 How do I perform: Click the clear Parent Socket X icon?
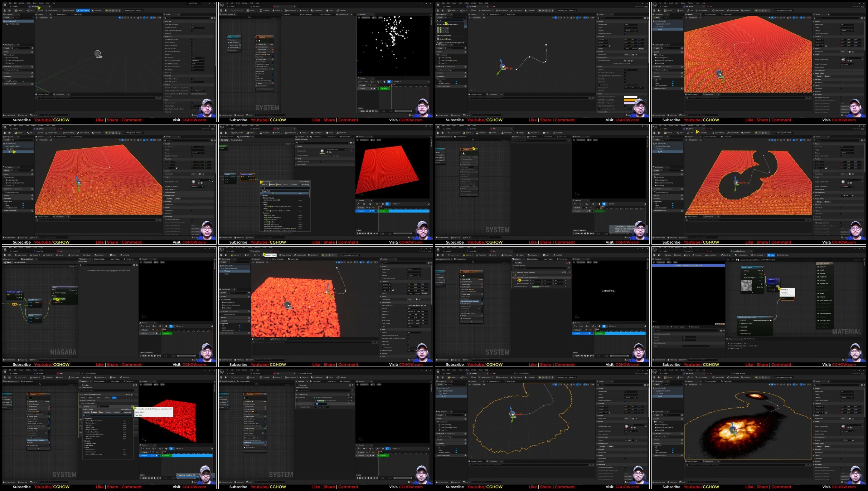click(x=636, y=55)
